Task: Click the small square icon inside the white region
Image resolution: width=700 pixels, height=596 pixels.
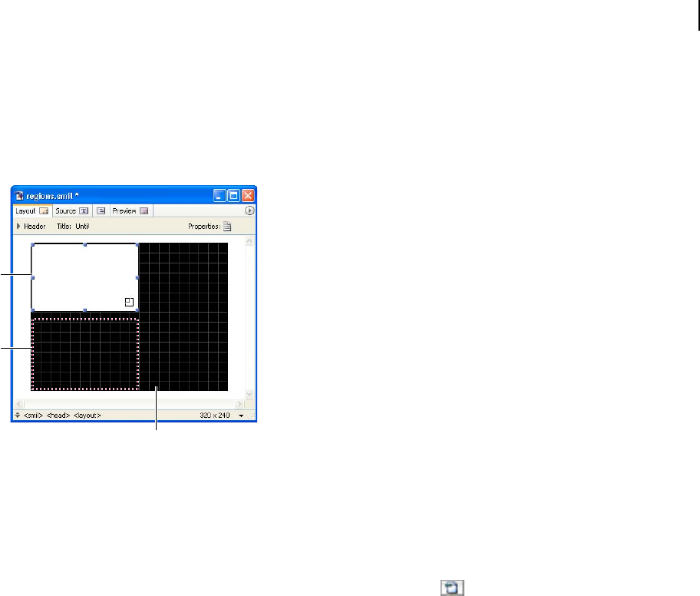Action: click(129, 302)
